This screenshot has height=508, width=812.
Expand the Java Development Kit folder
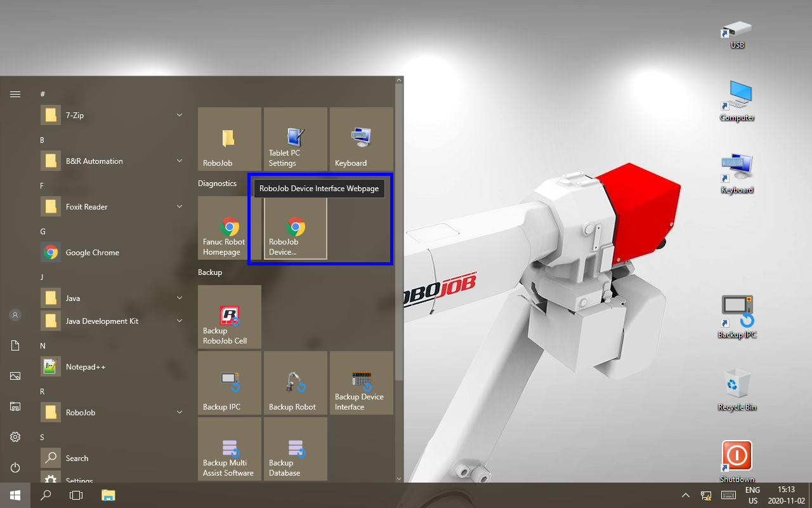click(x=112, y=321)
